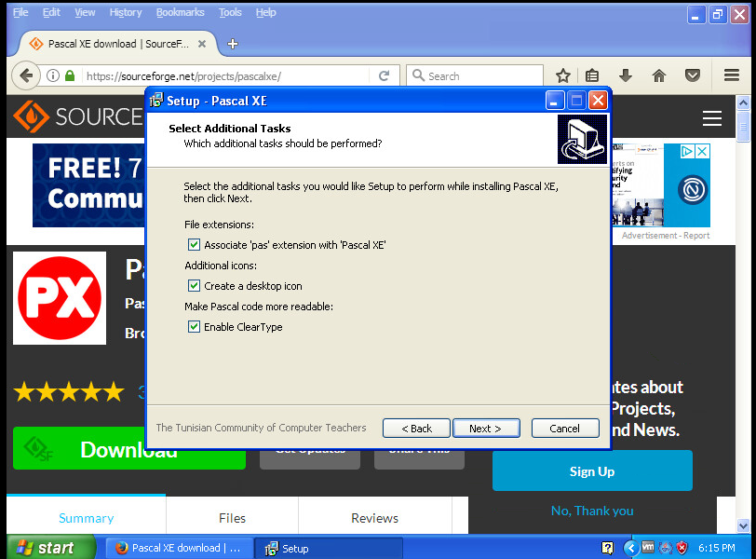This screenshot has width=756, height=559.
Task: Open the Help menu
Action: point(265,12)
